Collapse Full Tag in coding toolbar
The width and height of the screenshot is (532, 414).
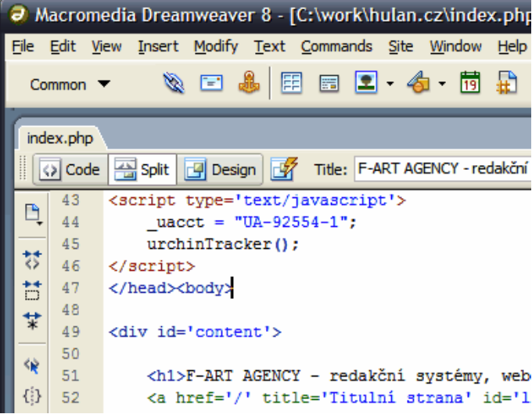pyautogui.click(x=32, y=260)
